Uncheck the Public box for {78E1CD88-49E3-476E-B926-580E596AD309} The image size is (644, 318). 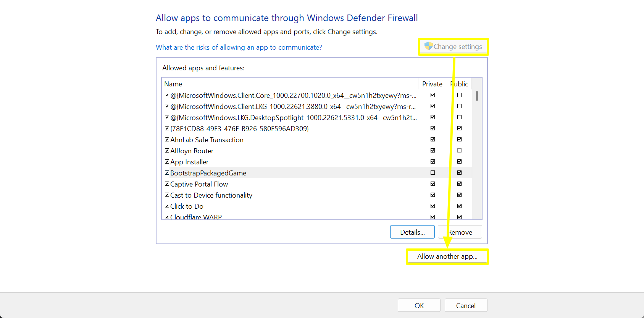pyautogui.click(x=459, y=128)
